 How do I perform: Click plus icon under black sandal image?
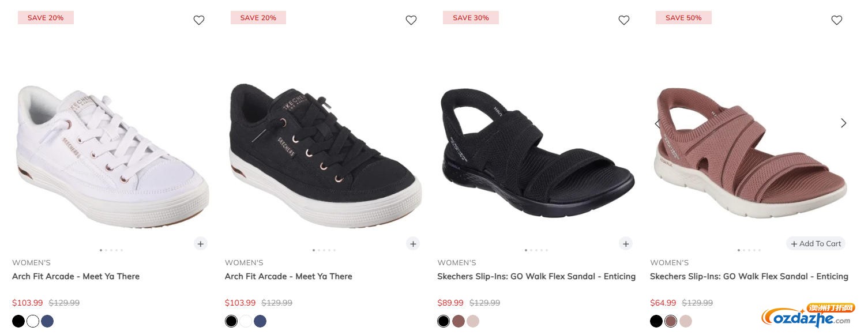(626, 243)
